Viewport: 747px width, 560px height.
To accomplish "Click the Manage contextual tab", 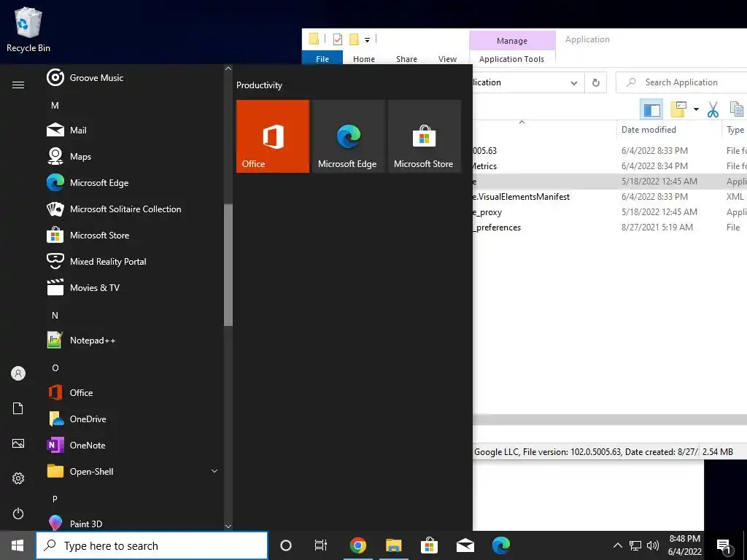I will (512, 41).
